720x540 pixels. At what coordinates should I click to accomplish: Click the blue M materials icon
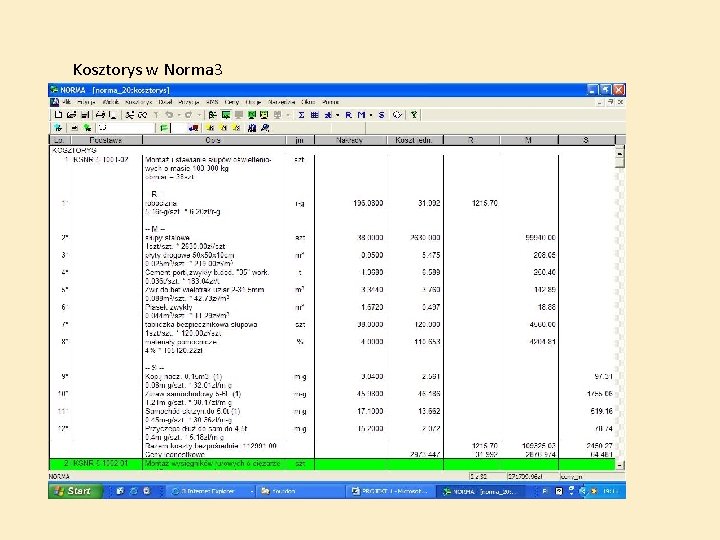click(361, 115)
